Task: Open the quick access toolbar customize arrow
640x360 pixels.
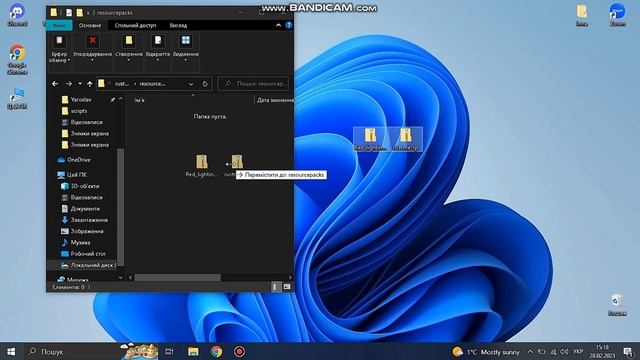Action: [88, 13]
